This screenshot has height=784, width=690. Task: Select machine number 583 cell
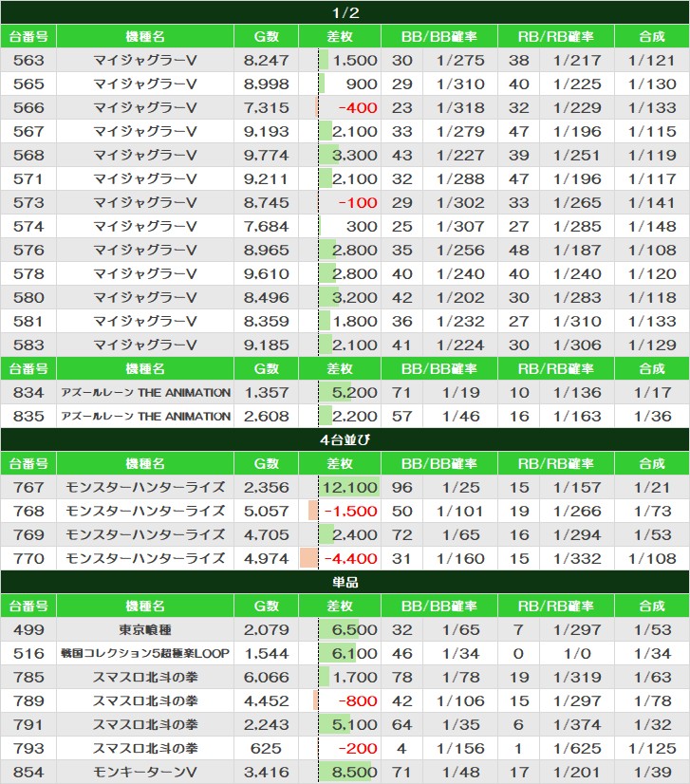[x=28, y=345]
